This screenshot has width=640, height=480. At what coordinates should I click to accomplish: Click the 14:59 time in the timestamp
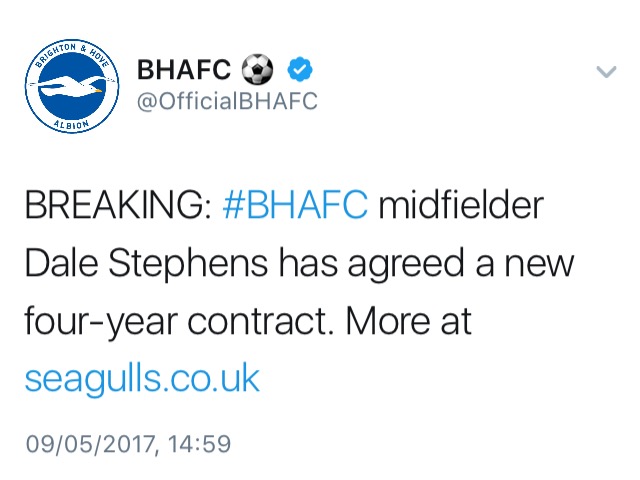199,444
